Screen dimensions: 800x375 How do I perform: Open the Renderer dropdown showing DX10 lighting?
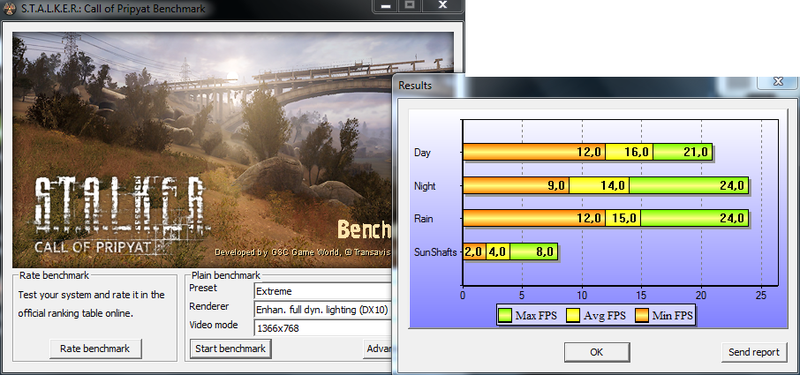(323, 309)
